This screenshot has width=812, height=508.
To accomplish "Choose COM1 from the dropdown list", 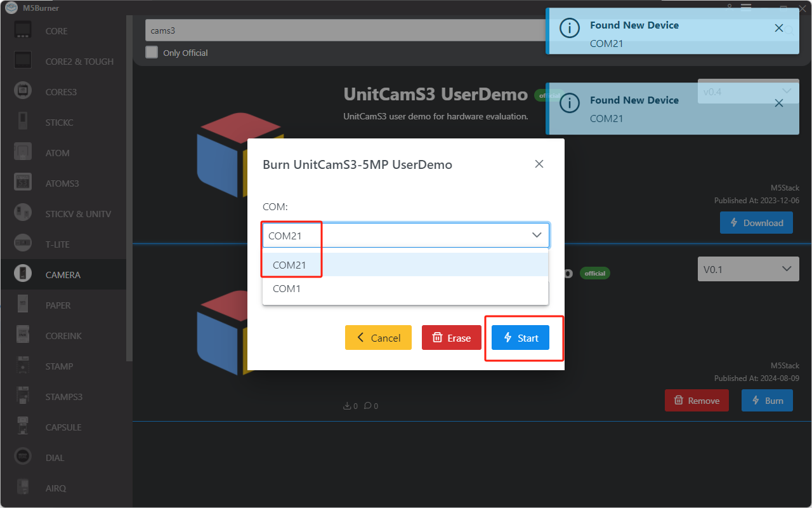I will (405, 288).
